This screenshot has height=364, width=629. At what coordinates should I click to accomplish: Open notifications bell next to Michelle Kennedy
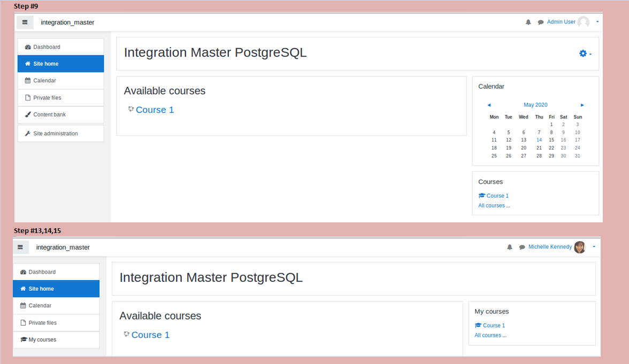509,247
